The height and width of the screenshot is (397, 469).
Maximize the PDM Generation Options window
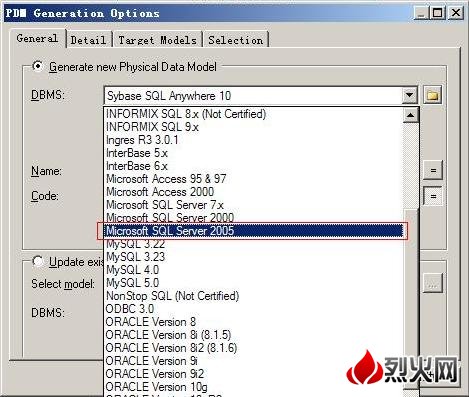437,13
